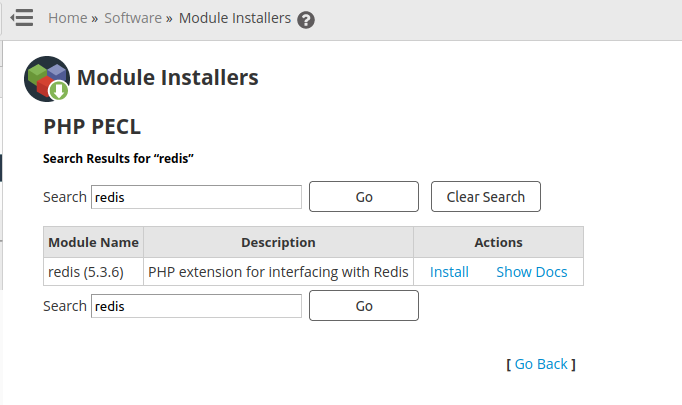Collapse the sidebar menu icon
Viewport: 682px width, 405px height.
tap(22, 18)
